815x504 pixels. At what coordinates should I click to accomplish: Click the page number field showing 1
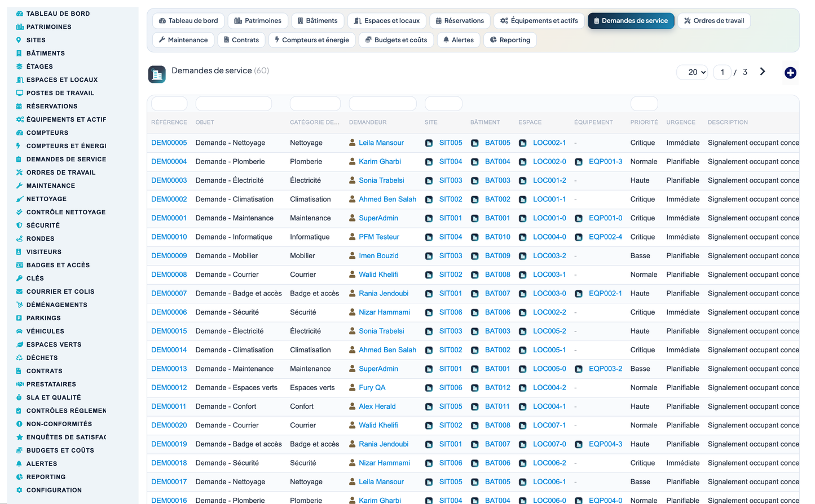coord(722,72)
